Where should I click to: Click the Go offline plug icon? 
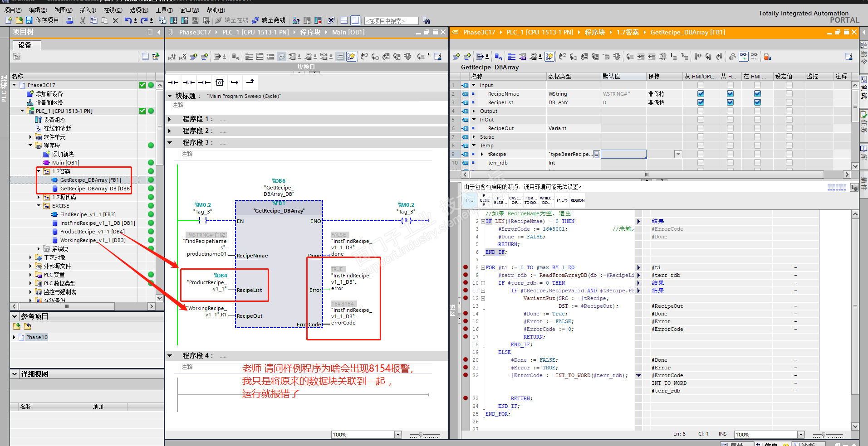[x=255, y=20]
